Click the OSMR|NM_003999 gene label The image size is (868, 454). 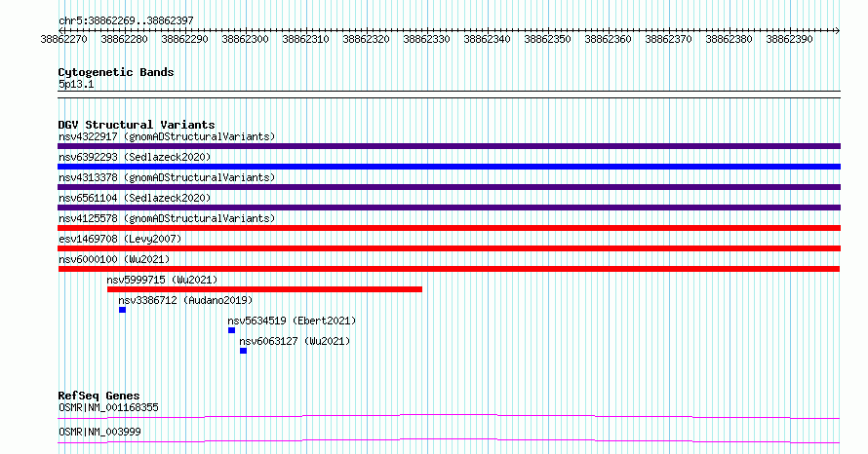point(99,432)
